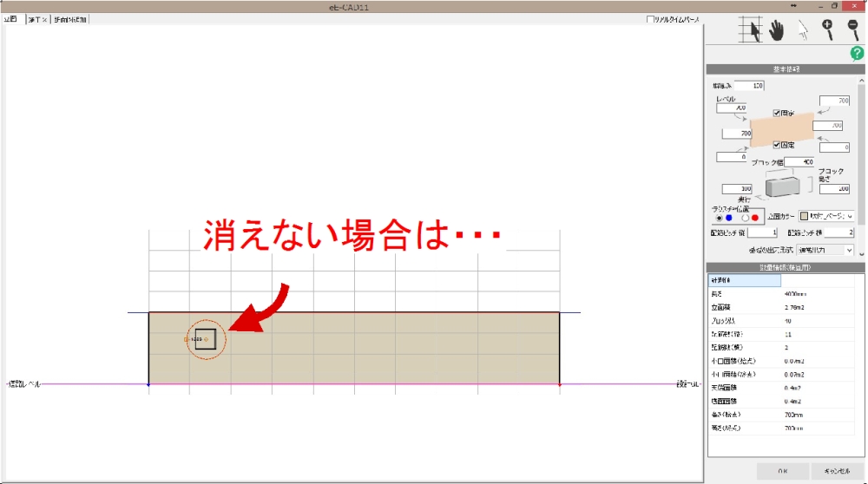Image resolution: width=868 pixels, height=484 pixels.
Task: Click the ブロック幅 input field
Action: 799,162
